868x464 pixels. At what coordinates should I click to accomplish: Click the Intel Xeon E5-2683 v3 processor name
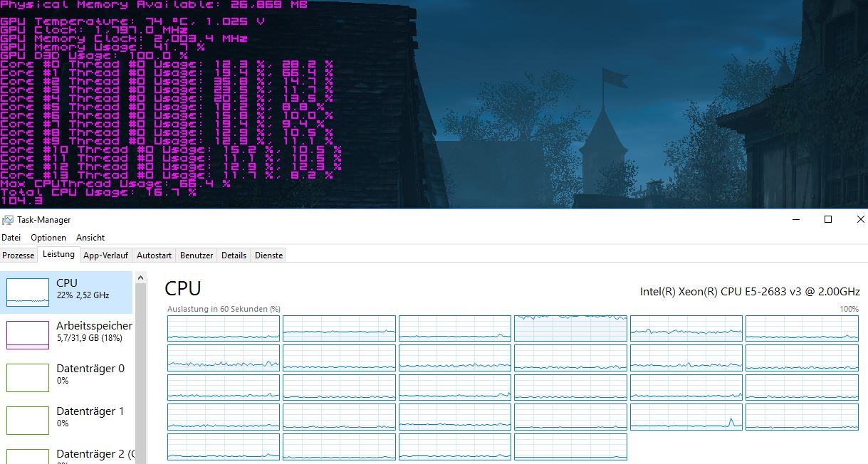click(x=750, y=291)
